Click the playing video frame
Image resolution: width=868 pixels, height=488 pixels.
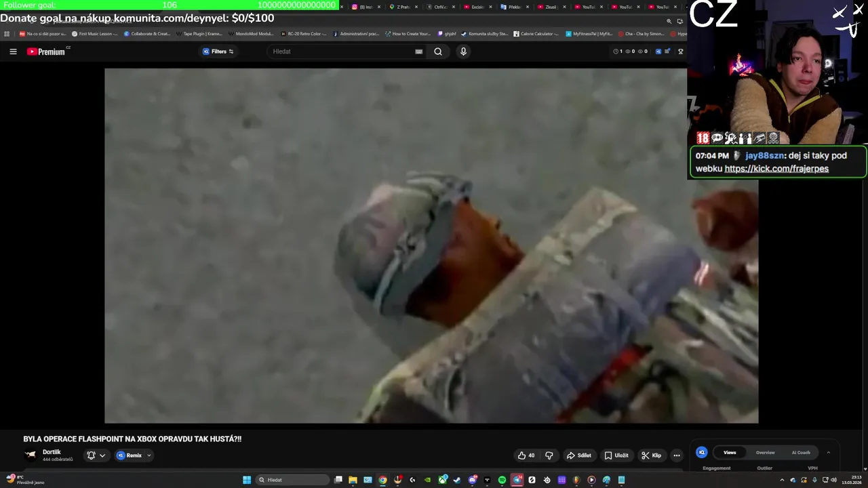tap(431, 245)
